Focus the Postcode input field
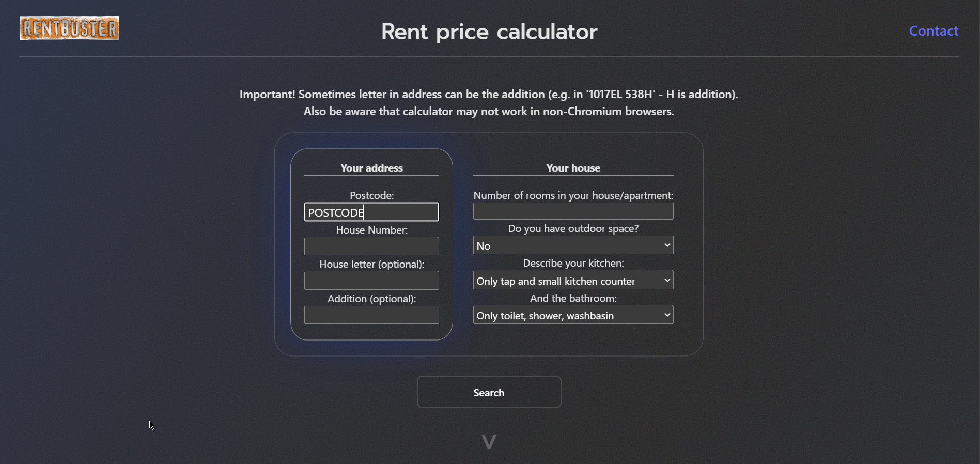The height and width of the screenshot is (464, 980). [x=371, y=212]
